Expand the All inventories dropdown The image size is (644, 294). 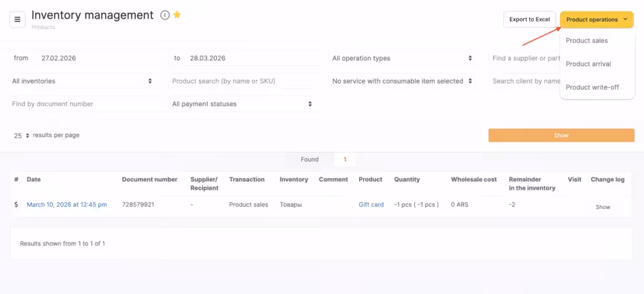click(82, 81)
